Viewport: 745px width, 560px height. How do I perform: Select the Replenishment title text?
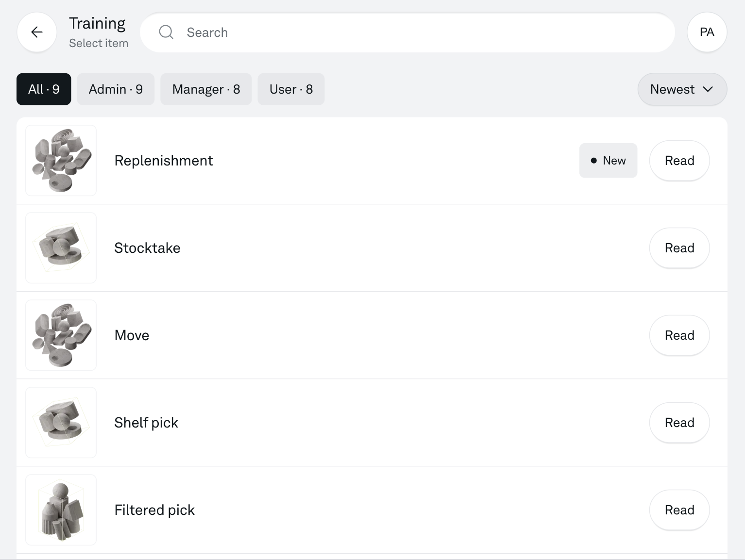tap(164, 161)
